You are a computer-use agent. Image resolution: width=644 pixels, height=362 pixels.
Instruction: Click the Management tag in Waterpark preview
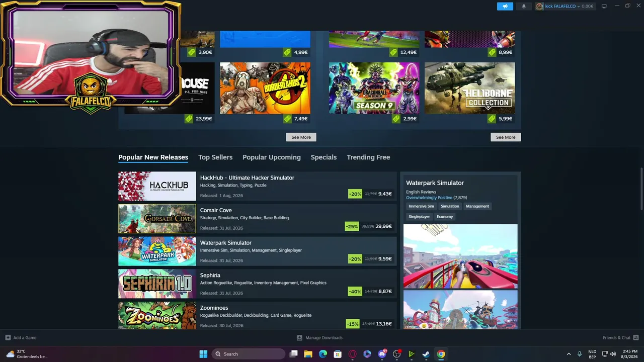click(x=477, y=206)
